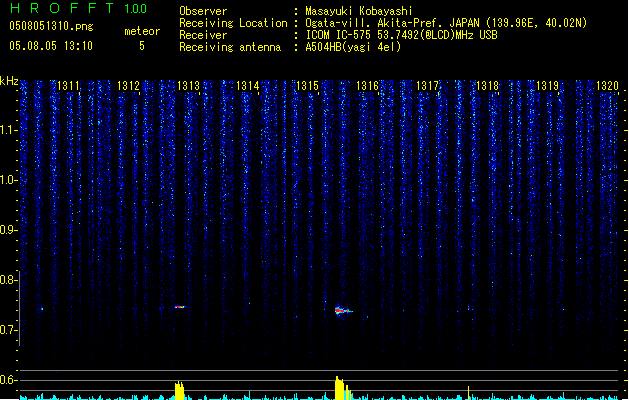The image size is (629, 400).
Task: Click the meteor echo streak after 1313
Action: click(x=180, y=307)
